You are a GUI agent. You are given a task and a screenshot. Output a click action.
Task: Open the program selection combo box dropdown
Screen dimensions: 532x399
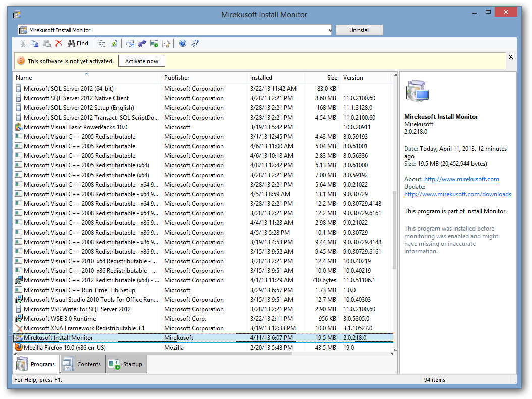click(x=330, y=30)
